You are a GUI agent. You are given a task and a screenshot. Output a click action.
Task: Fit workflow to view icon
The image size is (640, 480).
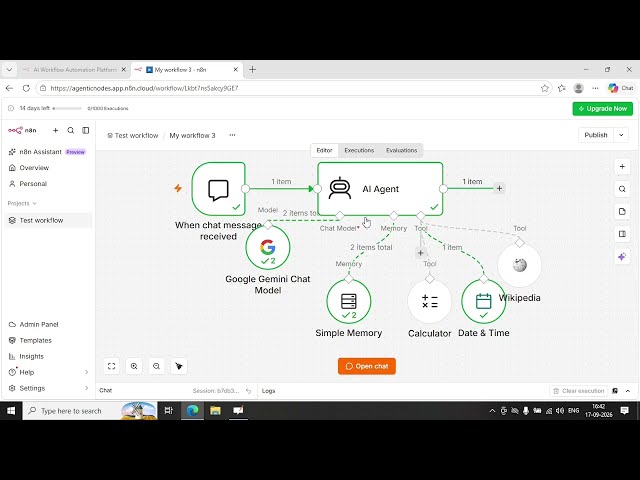[111, 366]
